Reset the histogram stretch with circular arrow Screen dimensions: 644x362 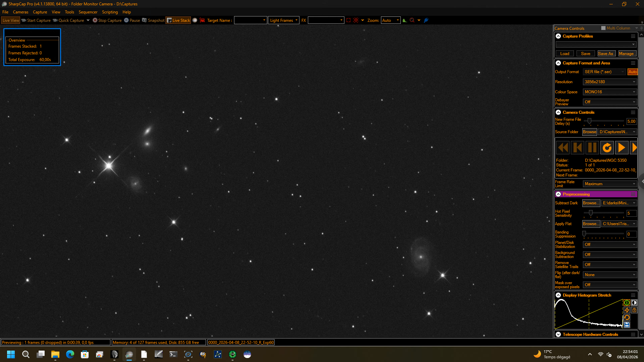point(627,317)
